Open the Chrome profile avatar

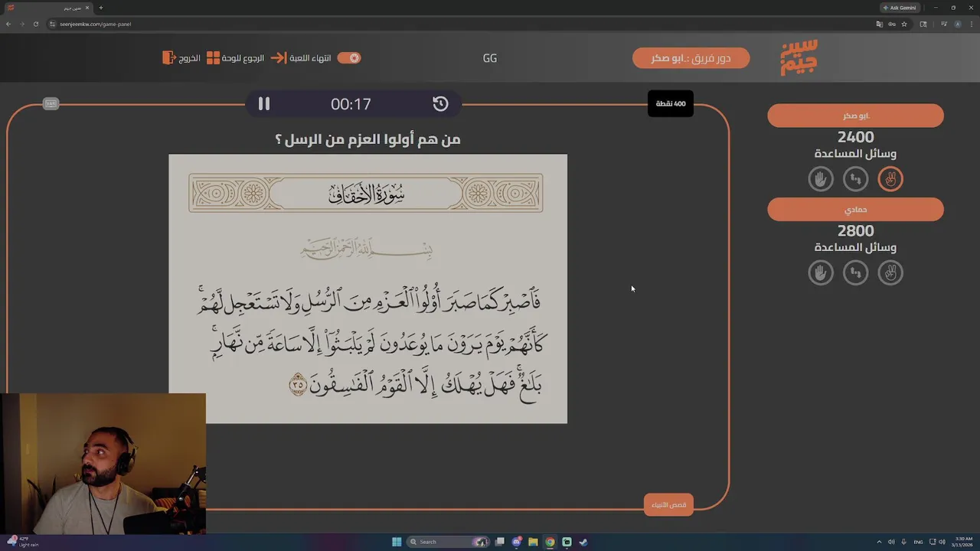click(958, 24)
